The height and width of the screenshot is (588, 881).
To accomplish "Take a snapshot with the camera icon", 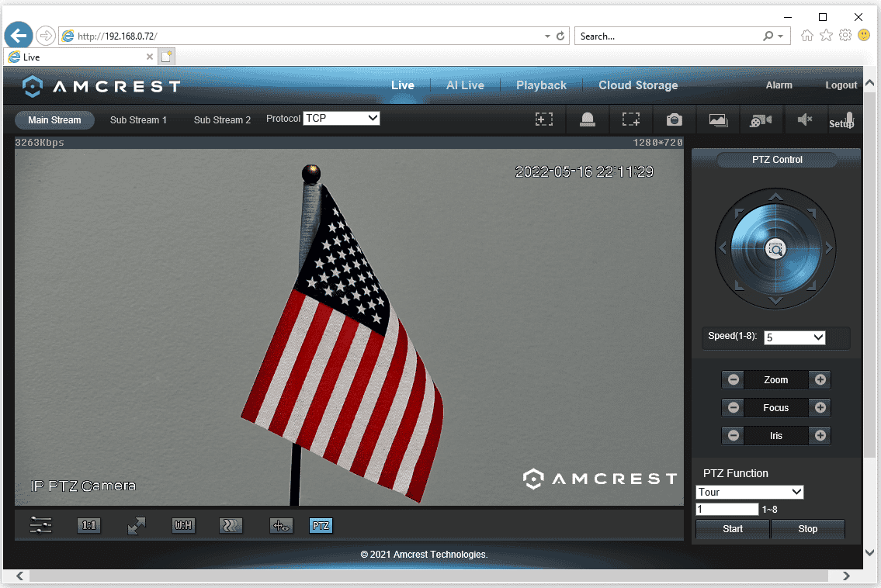I will tap(674, 119).
